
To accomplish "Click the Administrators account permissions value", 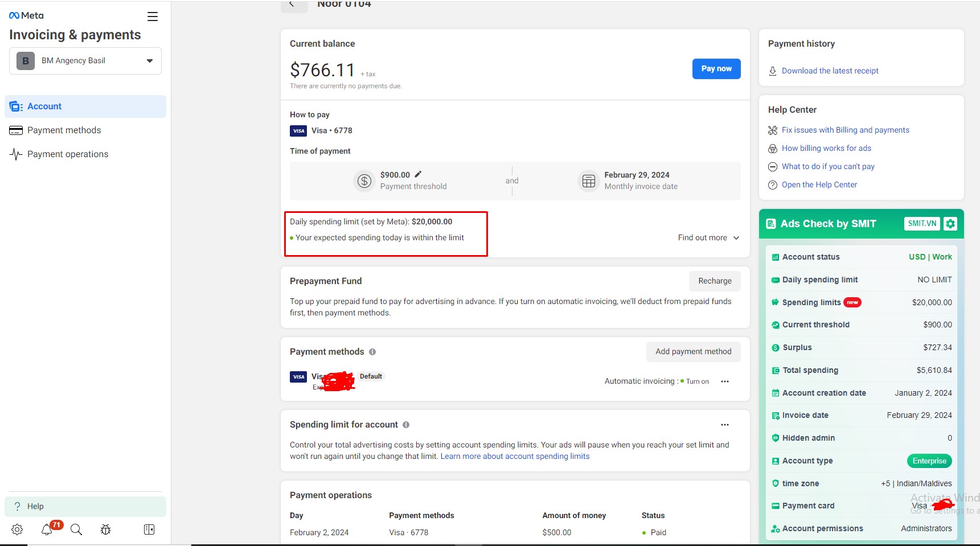I will click(x=926, y=529).
